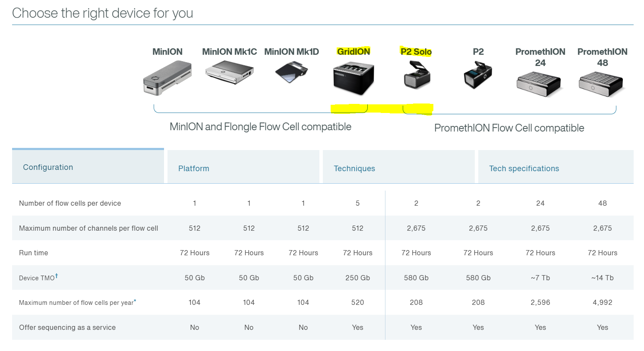The height and width of the screenshot is (351, 644).
Task: Select "Offer sequencing as a service" row label
Action: (x=67, y=327)
